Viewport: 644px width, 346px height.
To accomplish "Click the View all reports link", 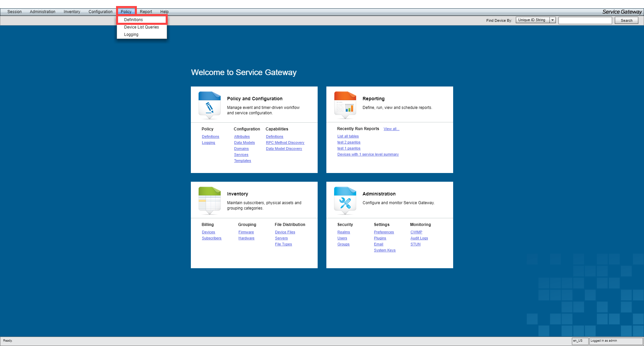I will pyautogui.click(x=391, y=129).
